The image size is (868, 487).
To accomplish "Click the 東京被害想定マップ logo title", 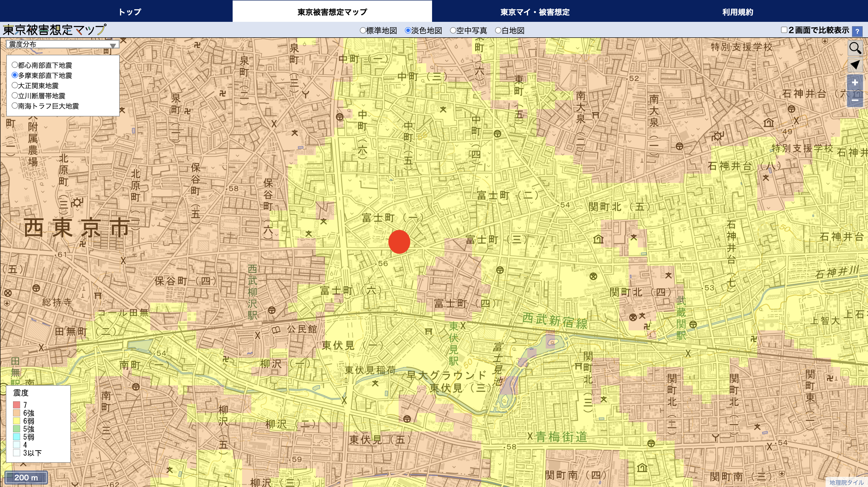I will click(55, 30).
